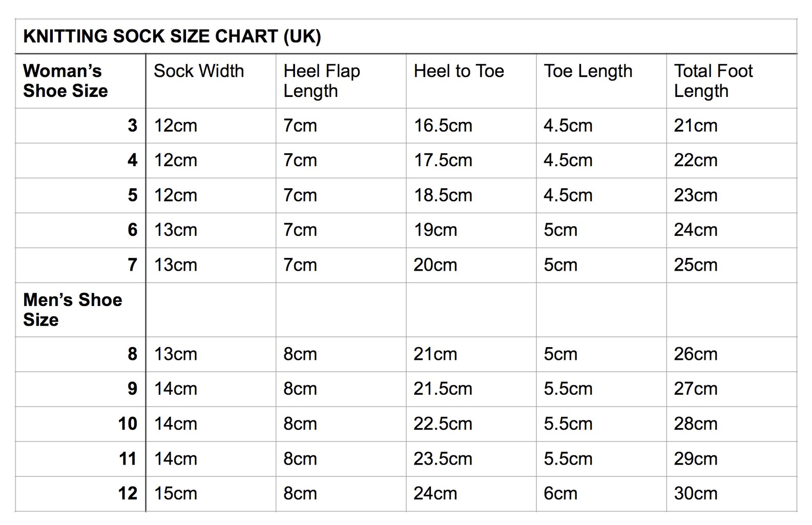Click shoe size 7 row label
The height and width of the screenshot is (525, 812).
coord(132,265)
